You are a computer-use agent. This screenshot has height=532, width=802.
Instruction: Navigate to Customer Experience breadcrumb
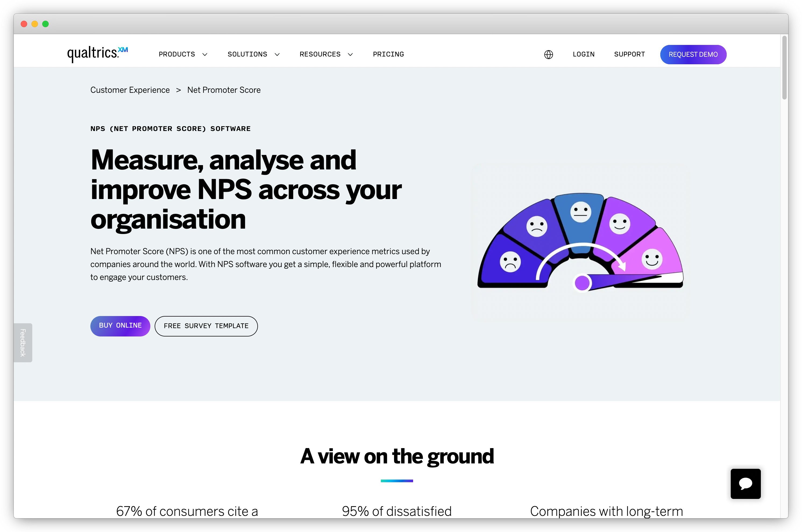click(130, 90)
